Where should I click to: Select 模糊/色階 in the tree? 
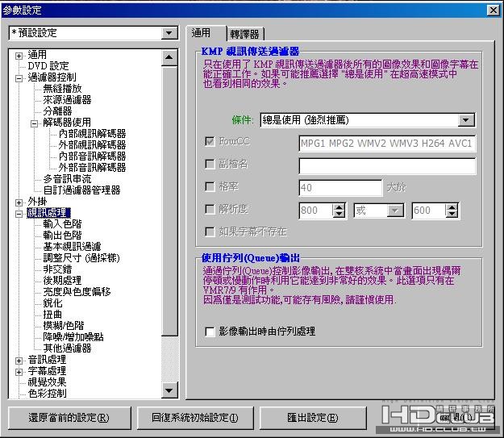tap(64, 325)
